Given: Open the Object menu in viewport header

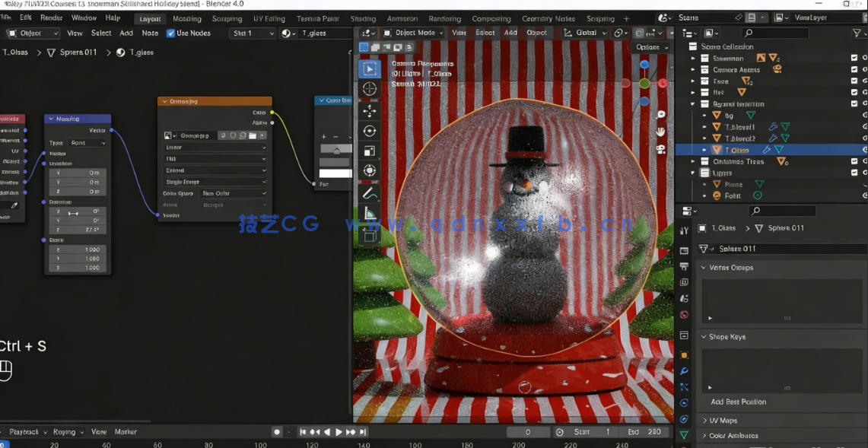Looking at the screenshot, I should tap(539, 33).
